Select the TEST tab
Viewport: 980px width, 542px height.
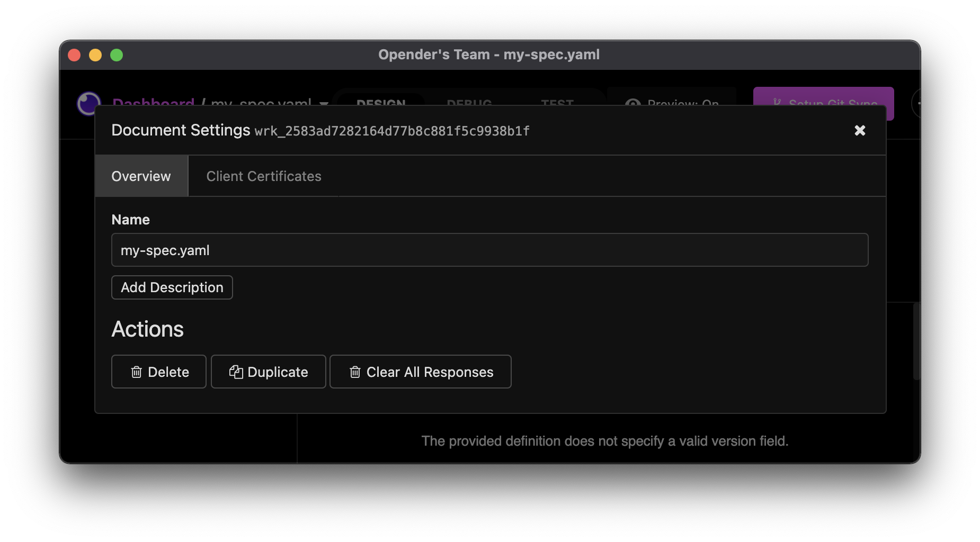(557, 102)
